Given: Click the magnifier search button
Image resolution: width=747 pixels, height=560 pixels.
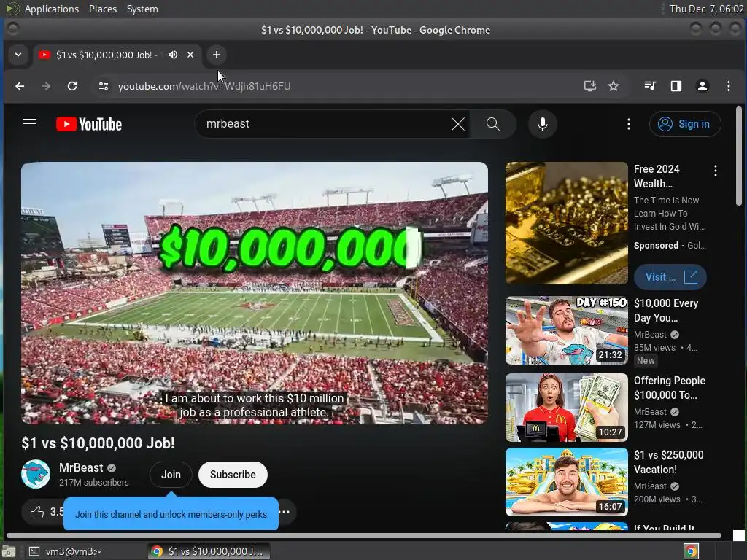Looking at the screenshot, I should [492, 124].
